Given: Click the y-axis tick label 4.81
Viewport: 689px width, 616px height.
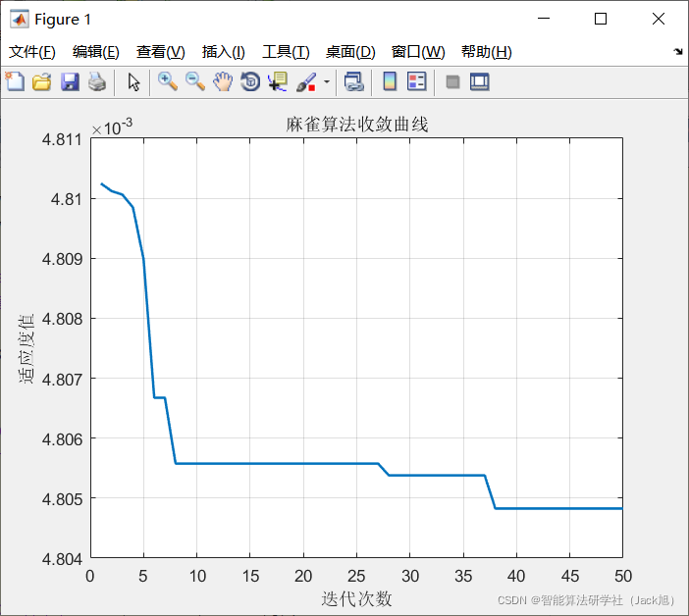Looking at the screenshot, I should (x=67, y=199).
